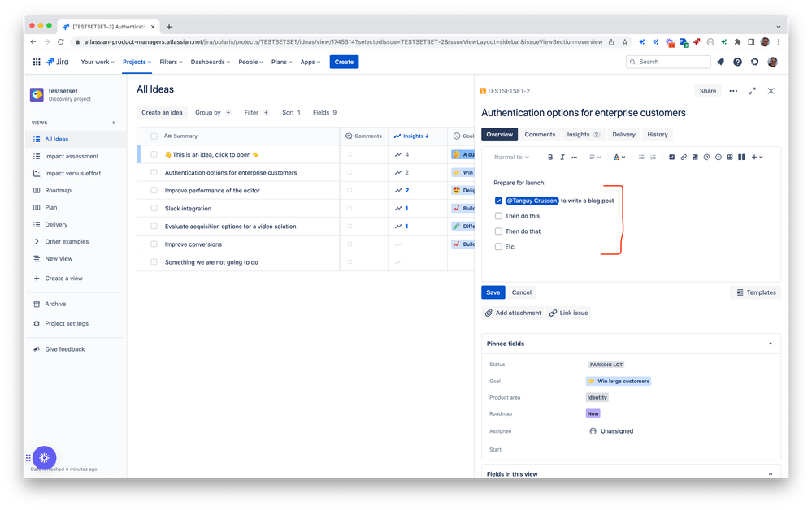Insert a link using editor toolbar

click(x=684, y=158)
